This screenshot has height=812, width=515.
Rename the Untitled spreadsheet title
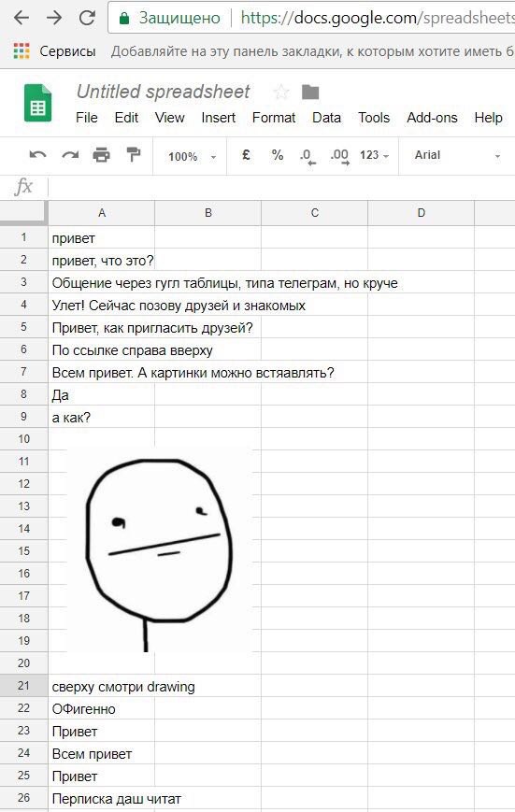coord(164,92)
